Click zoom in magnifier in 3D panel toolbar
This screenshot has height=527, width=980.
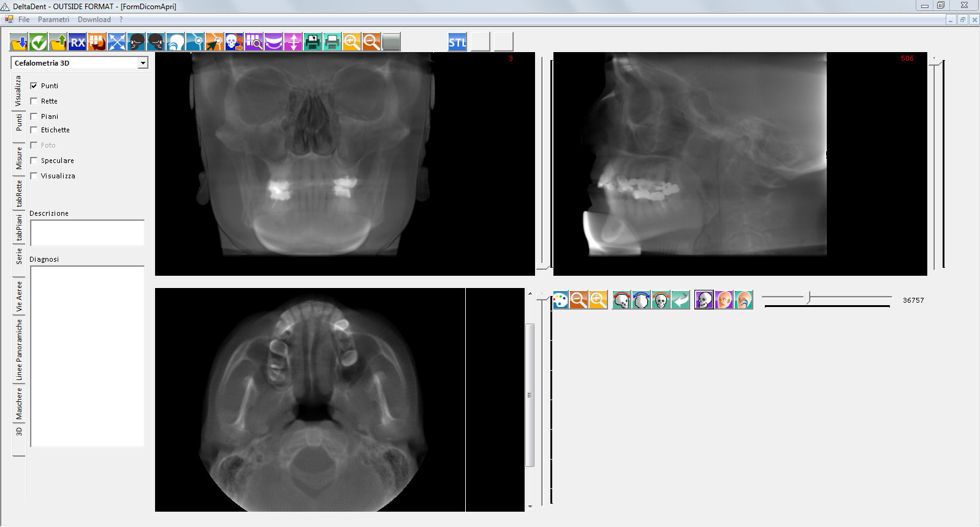(x=599, y=300)
